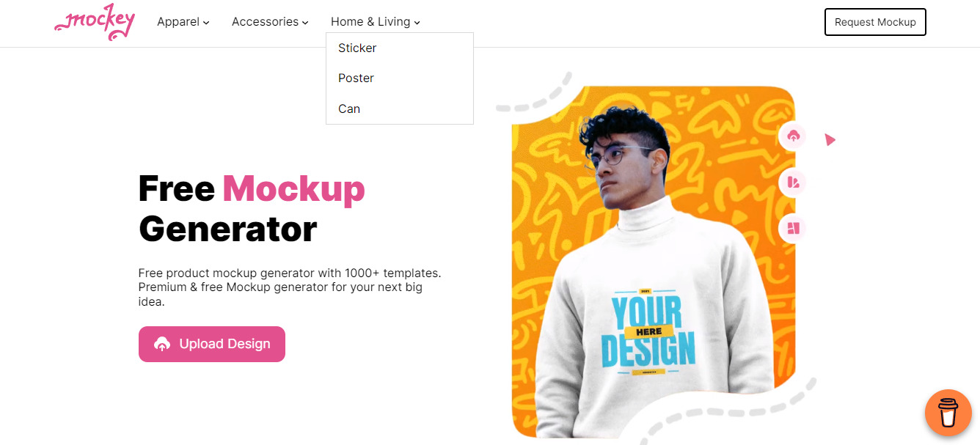
Task: Expand the Accessories dropdown menu
Action: [x=270, y=22]
